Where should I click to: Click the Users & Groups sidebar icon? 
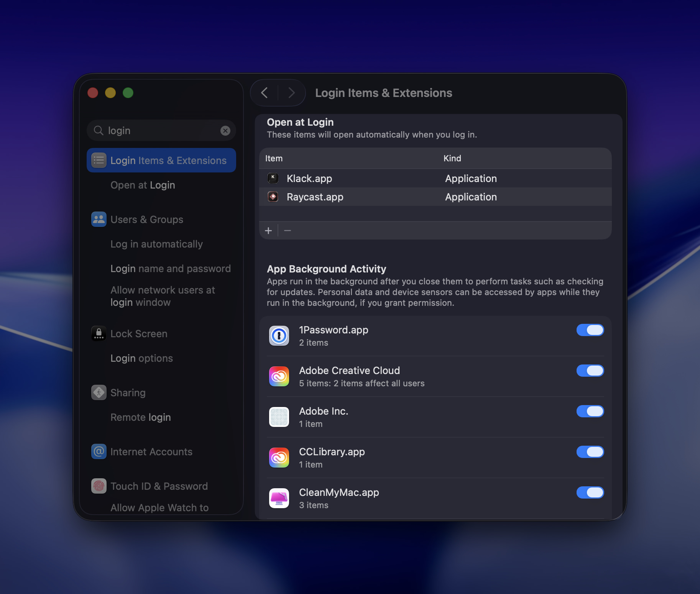99,219
